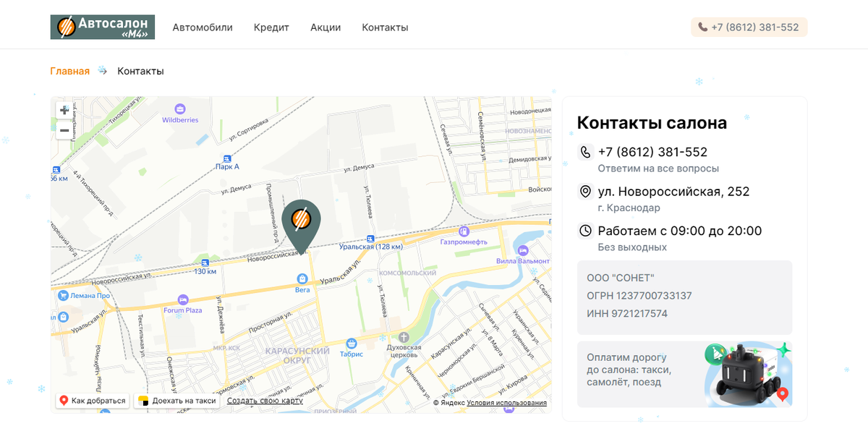Click the phone icon in contacts card
This screenshot has height=426, width=868.
[586, 152]
